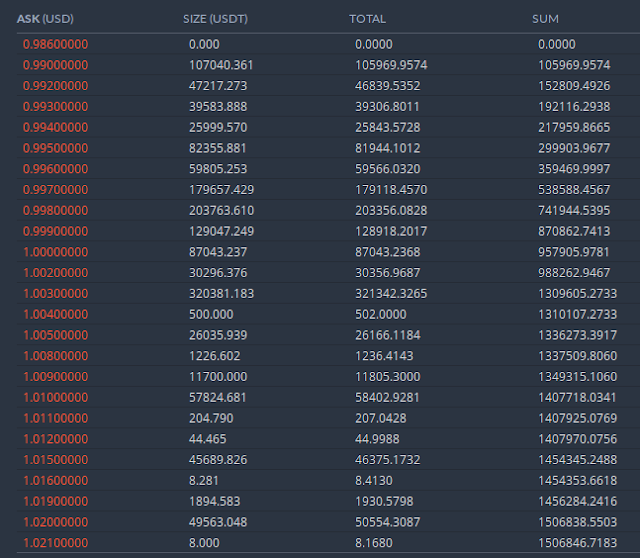640x558 pixels.
Task: Select ask price 0.99400000
Action: pos(56,127)
